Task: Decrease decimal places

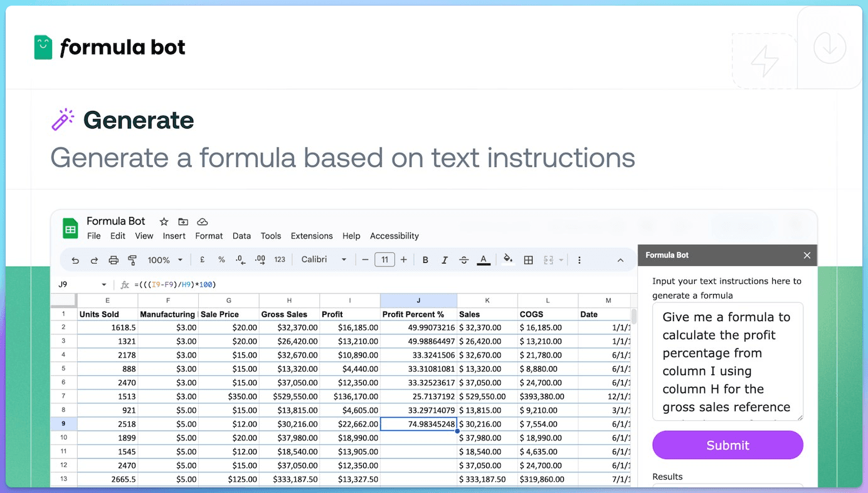Action: point(240,259)
